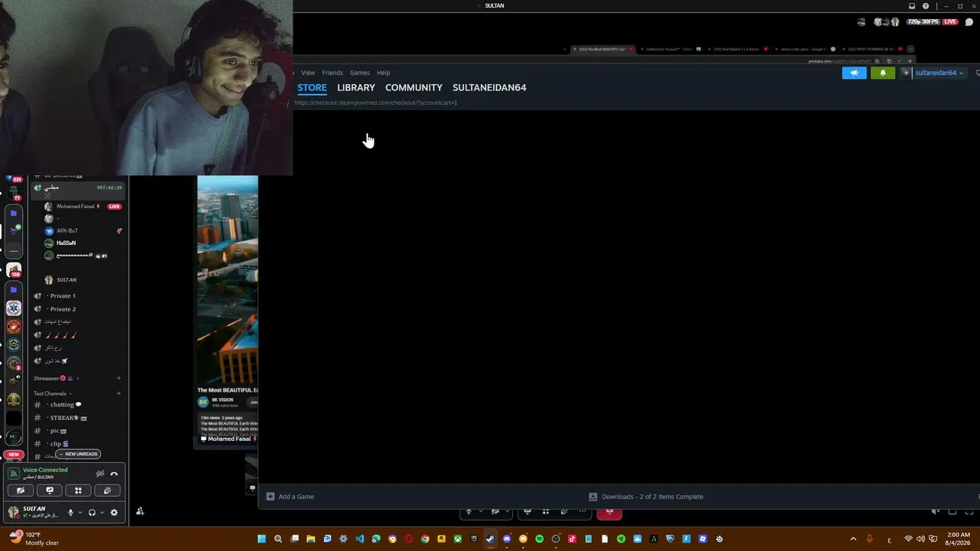Click the blue Steam announcements megaphone button
The image size is (980, 551).
pyautogui.click(x=854, y=73)
